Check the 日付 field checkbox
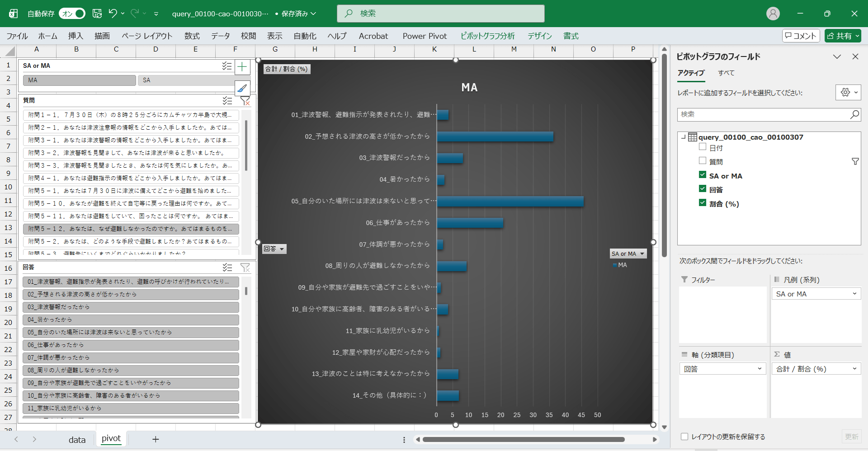This screenshot has width=868, height=451. tap(703, 147)
